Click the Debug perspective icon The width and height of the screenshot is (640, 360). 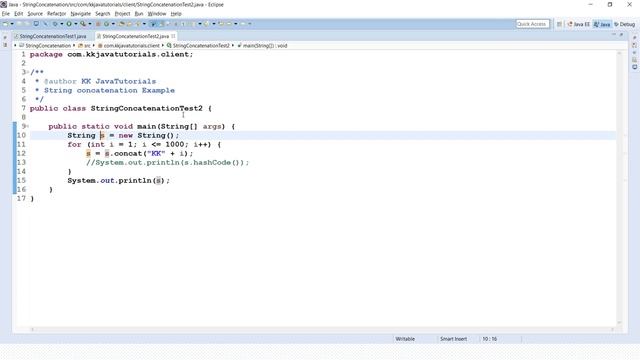pos(616,24)
